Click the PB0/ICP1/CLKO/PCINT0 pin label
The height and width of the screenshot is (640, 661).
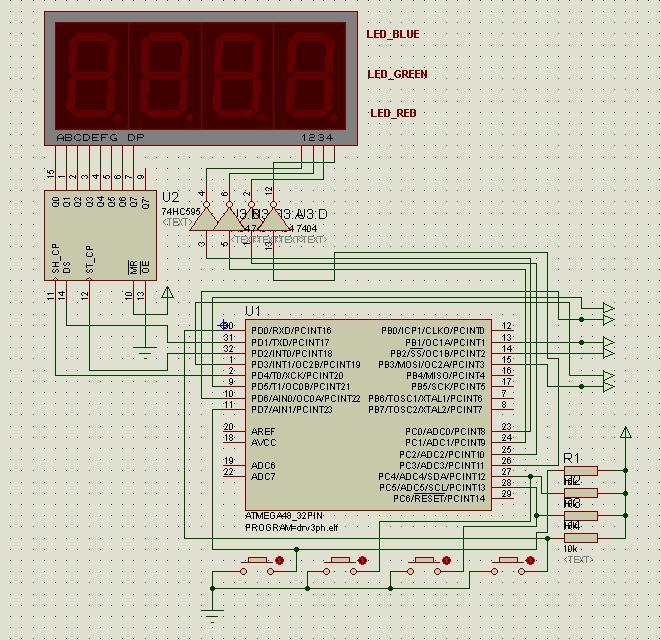(x=433, y=331)
